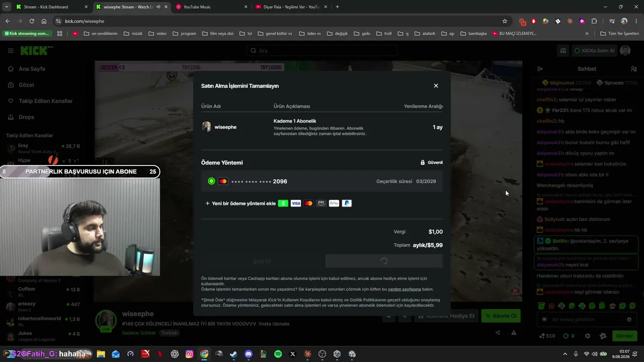Go to Ana Sayfa in the sidebar

tap(32, 69)
